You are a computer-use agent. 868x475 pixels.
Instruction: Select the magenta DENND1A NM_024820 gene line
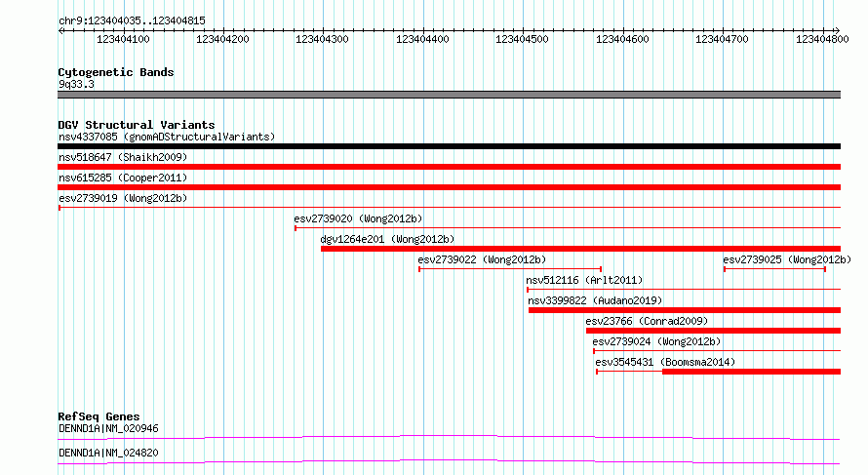click(x=449, y=461)
